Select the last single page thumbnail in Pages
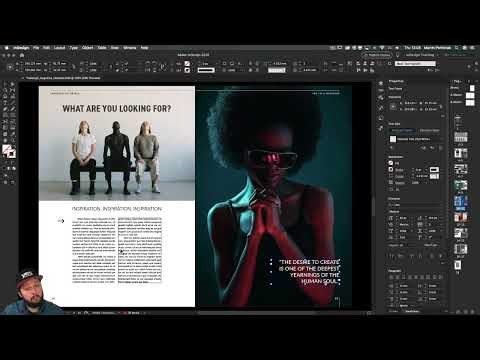The image size is (480, 360). tap(458, 265)
